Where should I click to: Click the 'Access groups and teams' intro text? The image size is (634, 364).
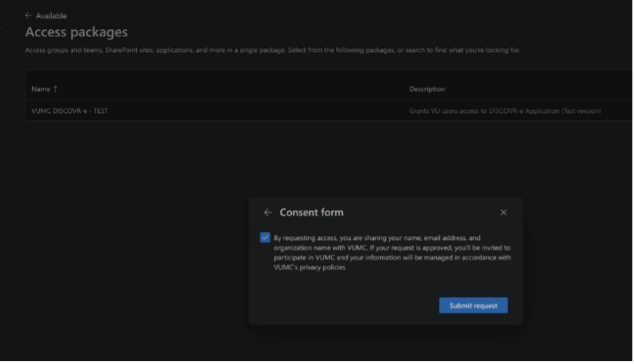(x=273, y=50)
